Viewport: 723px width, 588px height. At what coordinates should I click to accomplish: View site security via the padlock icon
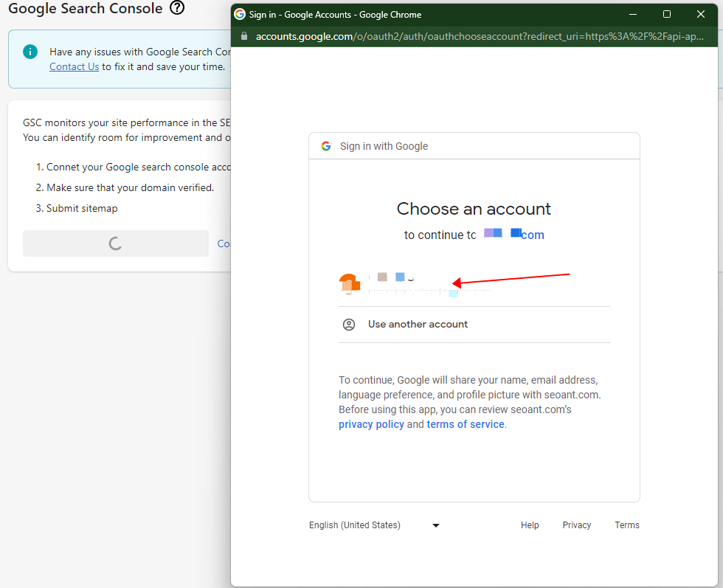(x=244, y=36)
